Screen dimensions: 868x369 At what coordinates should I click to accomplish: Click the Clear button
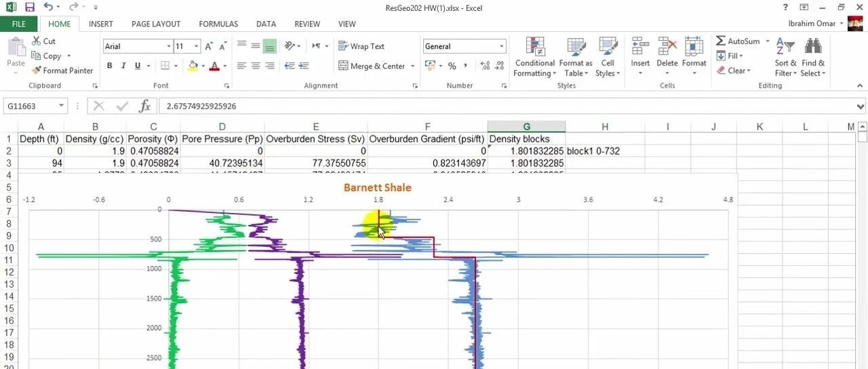734,71
